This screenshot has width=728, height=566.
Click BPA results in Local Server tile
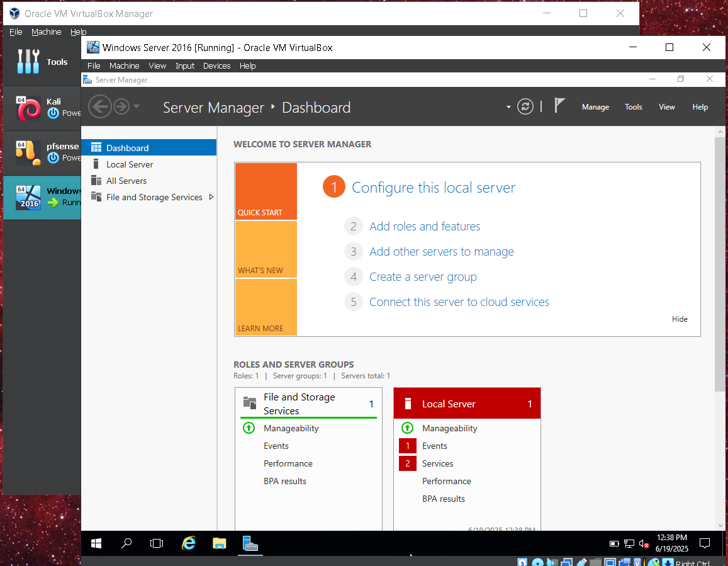click(x=444, y=499)
